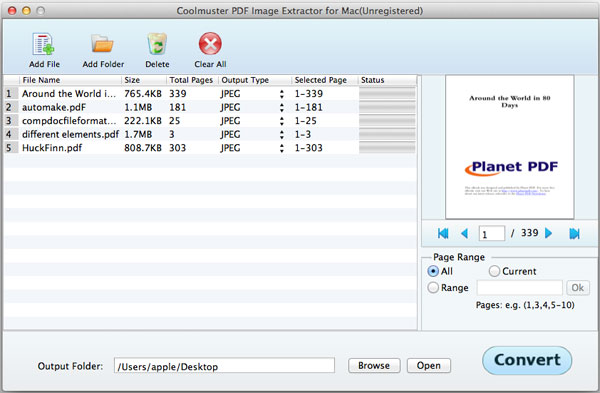Viewport: 600px width, 393px height.
Task: Click the page range input field
Action: [x=520, y=287]
